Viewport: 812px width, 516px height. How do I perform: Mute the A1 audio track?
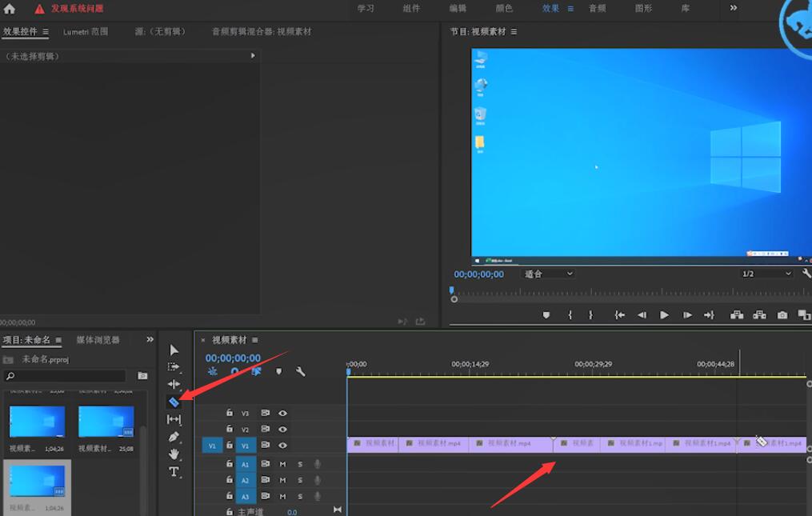282,464
